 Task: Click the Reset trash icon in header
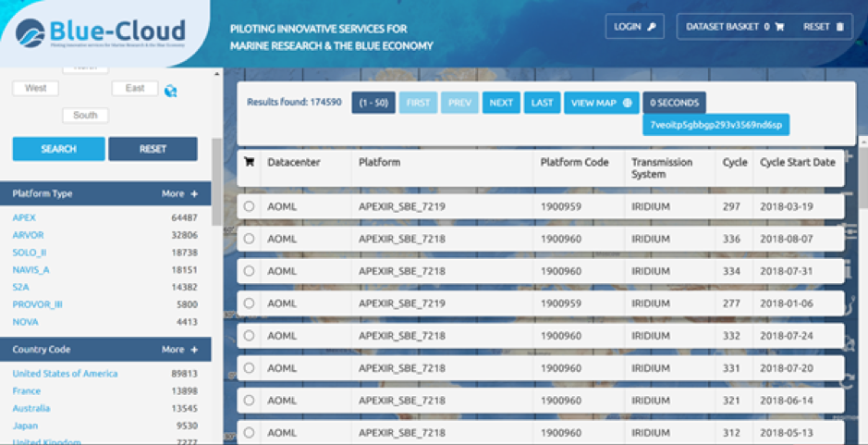click(839, 27)
